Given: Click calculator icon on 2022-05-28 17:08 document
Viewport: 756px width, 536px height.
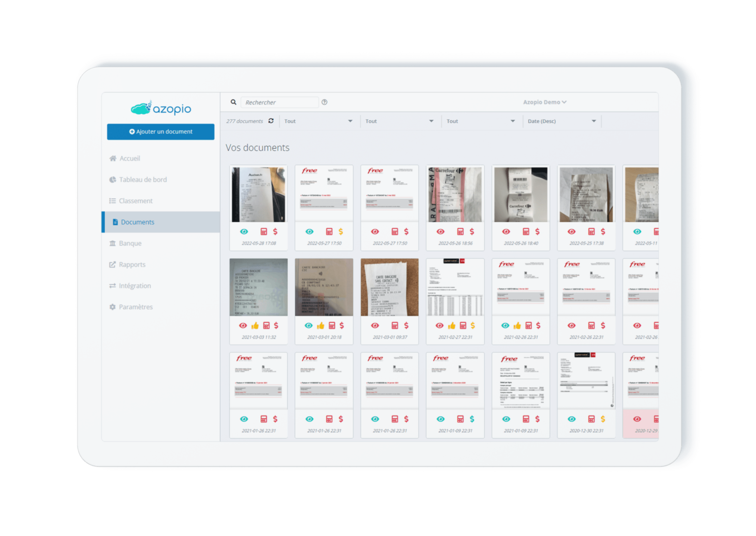Looking at the screenshot, I should pyautogui.click(x=264, y=232).
